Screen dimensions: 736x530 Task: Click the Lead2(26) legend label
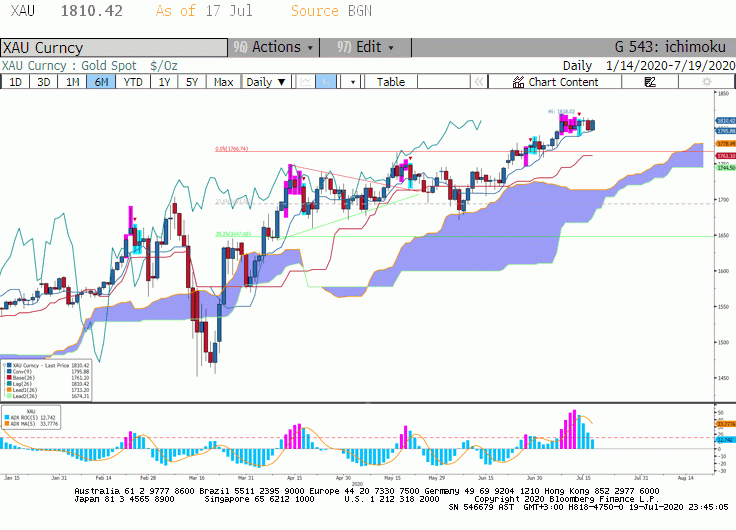click(25, 396)
